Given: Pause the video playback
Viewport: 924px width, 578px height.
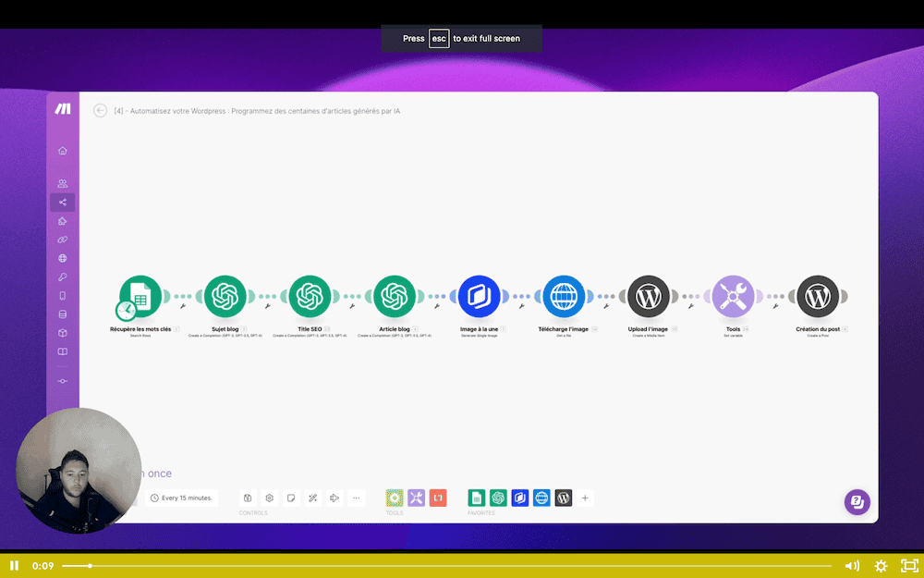Looking at the screenshot, I should pos(14,565).
